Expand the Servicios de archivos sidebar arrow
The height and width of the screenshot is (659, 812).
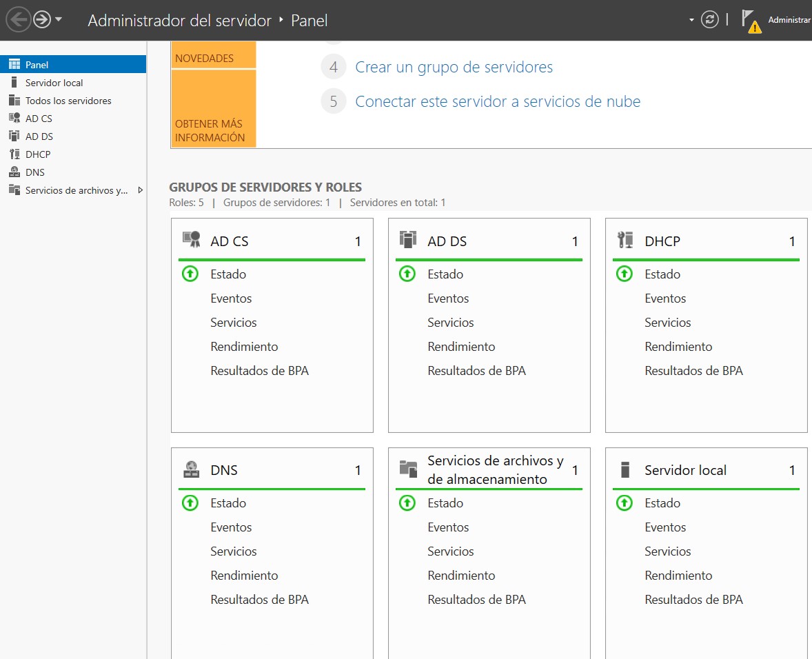[141, 190]
